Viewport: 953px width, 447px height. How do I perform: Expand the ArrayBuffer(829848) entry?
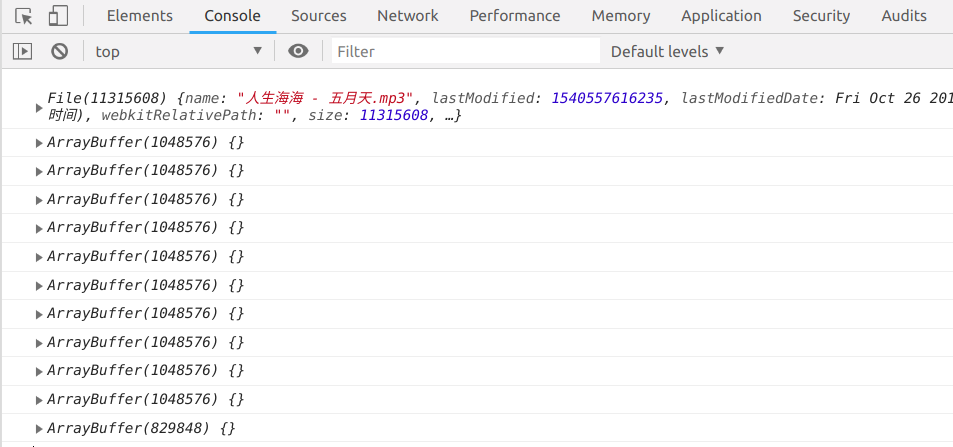(x=40, y=428)
